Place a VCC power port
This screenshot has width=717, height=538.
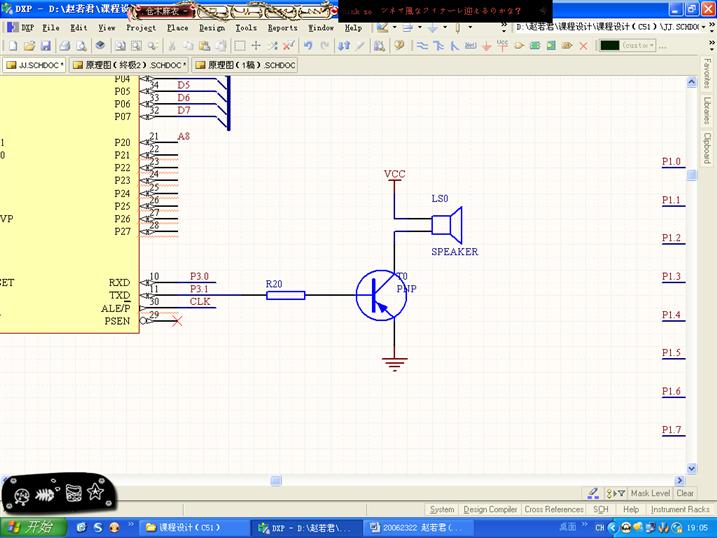[x=503, y=46]
